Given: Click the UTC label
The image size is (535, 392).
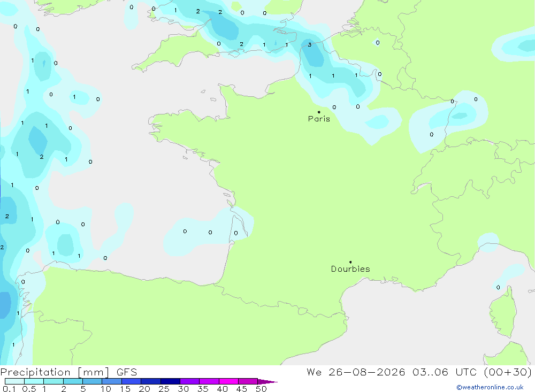Looking at the screenshot, I should click(466, 372).
